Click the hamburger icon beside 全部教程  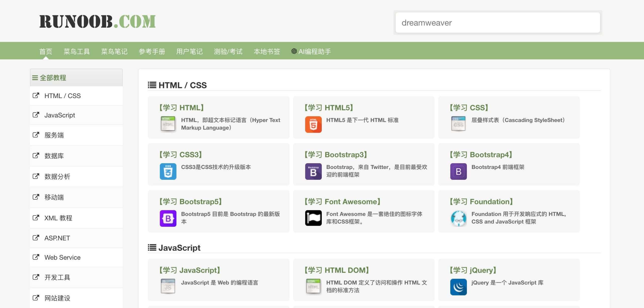point(35,78)
